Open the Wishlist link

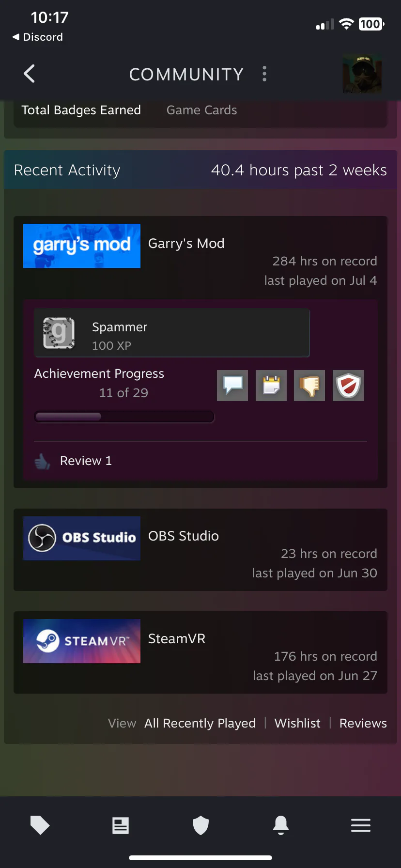(297, 723)
